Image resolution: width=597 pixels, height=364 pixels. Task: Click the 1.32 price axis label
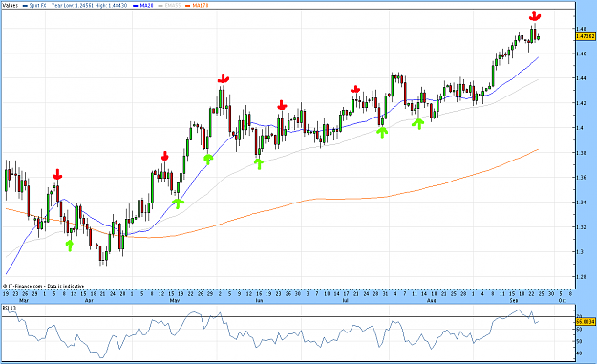581,227
